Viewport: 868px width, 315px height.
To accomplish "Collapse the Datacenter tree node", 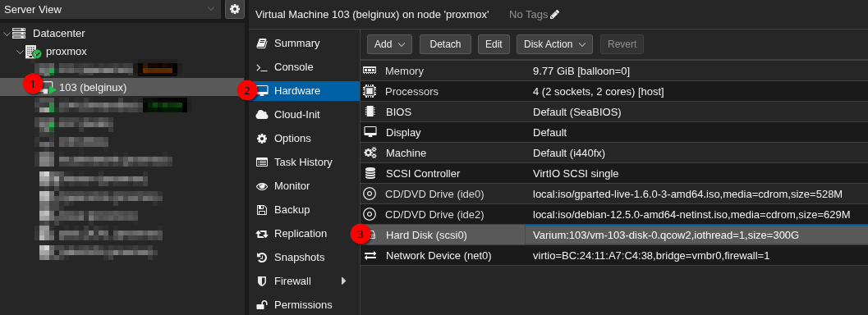I will tap(7, 34).
